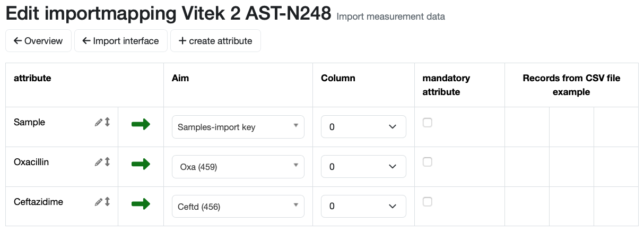Click the reorder arrows icon for Sample

click(107, 122)
